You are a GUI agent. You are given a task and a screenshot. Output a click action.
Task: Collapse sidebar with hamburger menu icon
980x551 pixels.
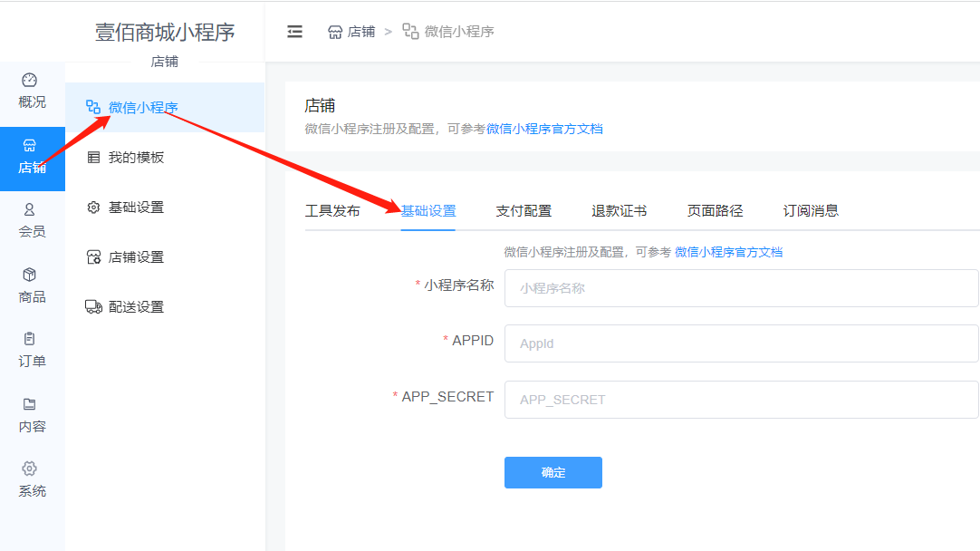(294, 32)
